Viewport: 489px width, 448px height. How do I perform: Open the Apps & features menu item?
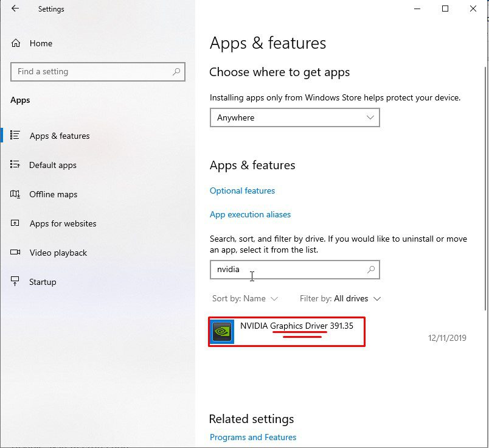[60, 136]
